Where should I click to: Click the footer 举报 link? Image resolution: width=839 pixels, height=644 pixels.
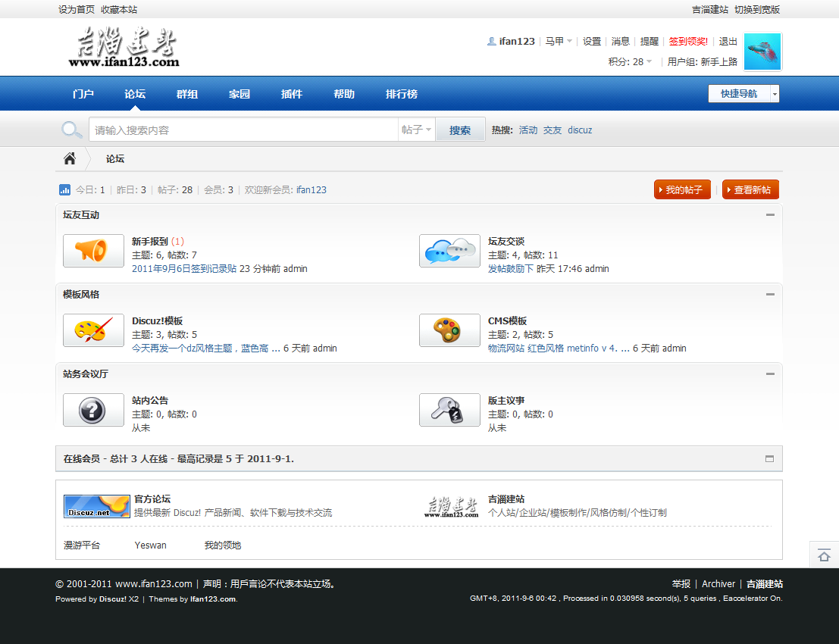pyautogui.click(x=681, y=583)
